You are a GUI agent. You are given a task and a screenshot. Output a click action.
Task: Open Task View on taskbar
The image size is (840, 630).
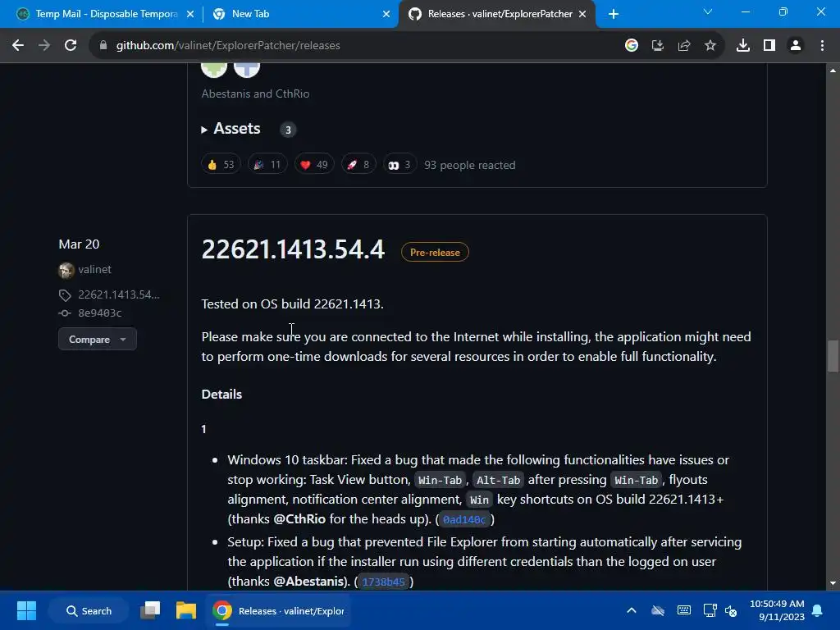tap(151, 610)
